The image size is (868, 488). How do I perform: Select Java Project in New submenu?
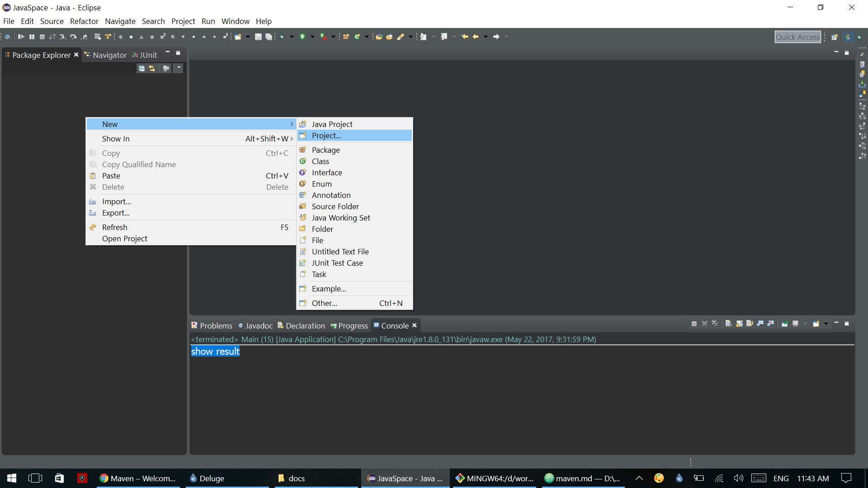pyautogui.click(x=354, y=124)
